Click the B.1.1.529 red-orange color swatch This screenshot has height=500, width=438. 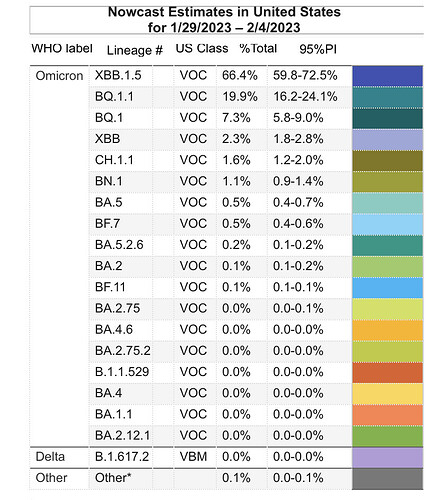point(387,373)
